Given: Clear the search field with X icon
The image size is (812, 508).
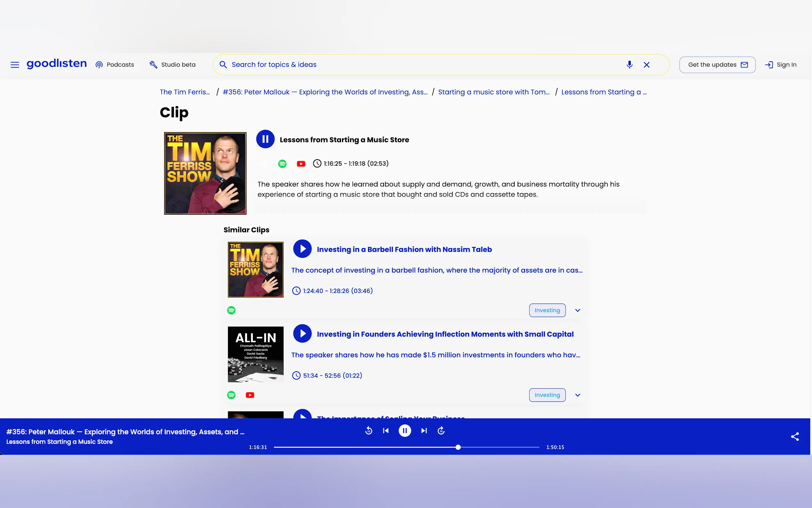Looking at the screenshot, I should [646, 65].
